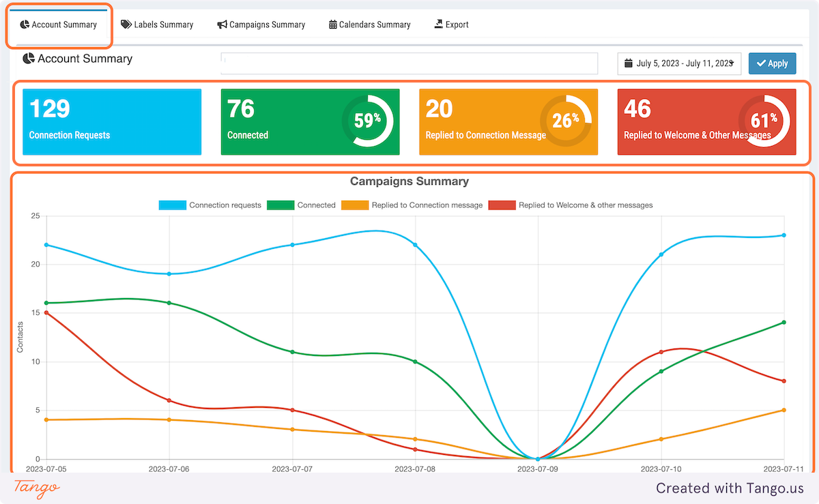
Task: Click red data point at 2023-07-10
Action: pyautogui.click(x=661, y=352)
